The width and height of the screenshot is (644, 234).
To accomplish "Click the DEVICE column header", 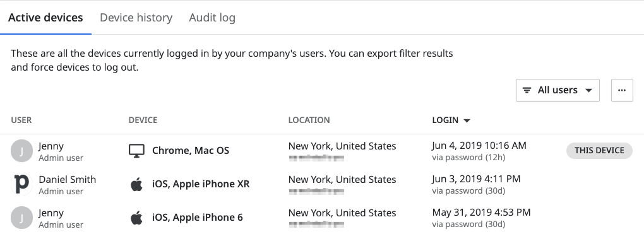I will click(x=143, y=120).
